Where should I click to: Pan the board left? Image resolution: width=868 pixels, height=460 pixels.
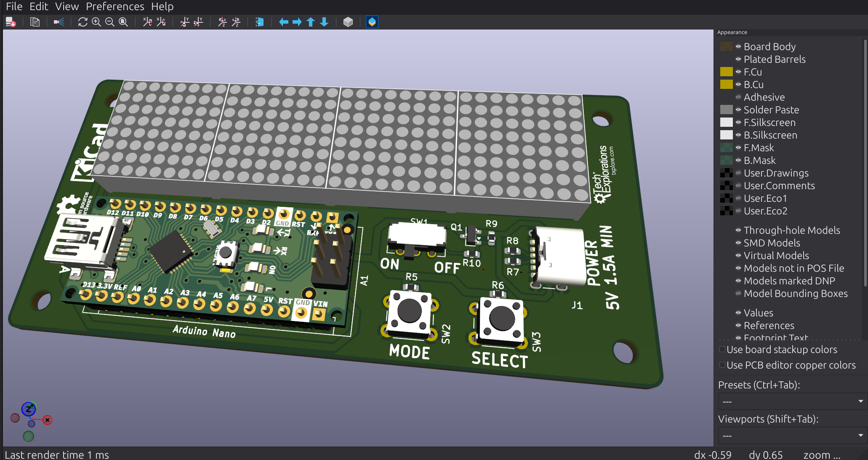point(284,22)
